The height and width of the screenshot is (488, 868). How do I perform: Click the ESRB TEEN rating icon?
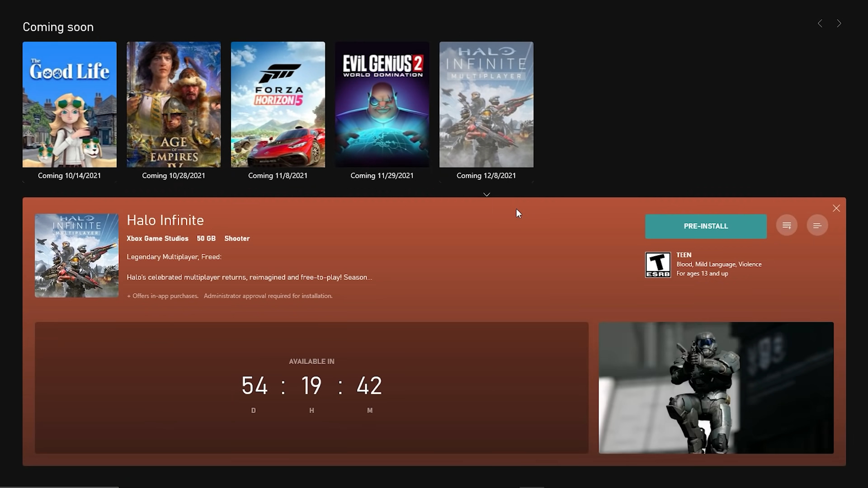pyautogui.click(x=658, y=264)
